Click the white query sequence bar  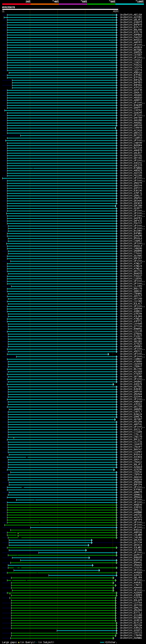60,9
